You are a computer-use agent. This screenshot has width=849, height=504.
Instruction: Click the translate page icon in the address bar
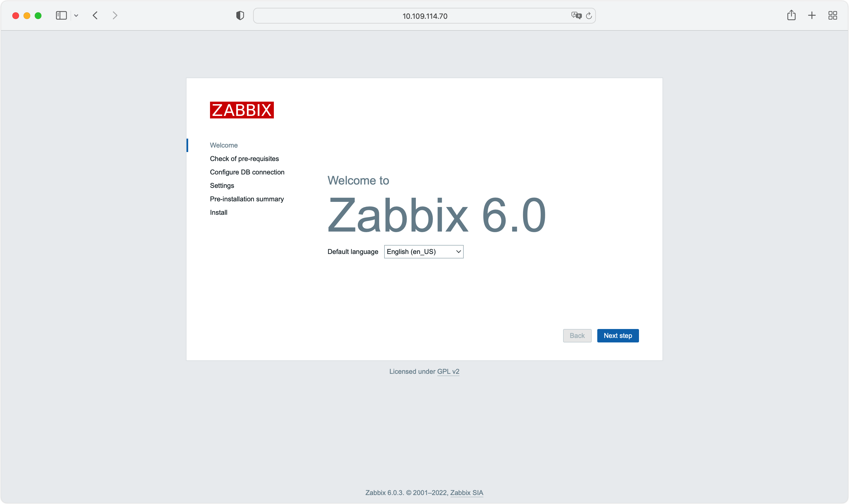576,16
